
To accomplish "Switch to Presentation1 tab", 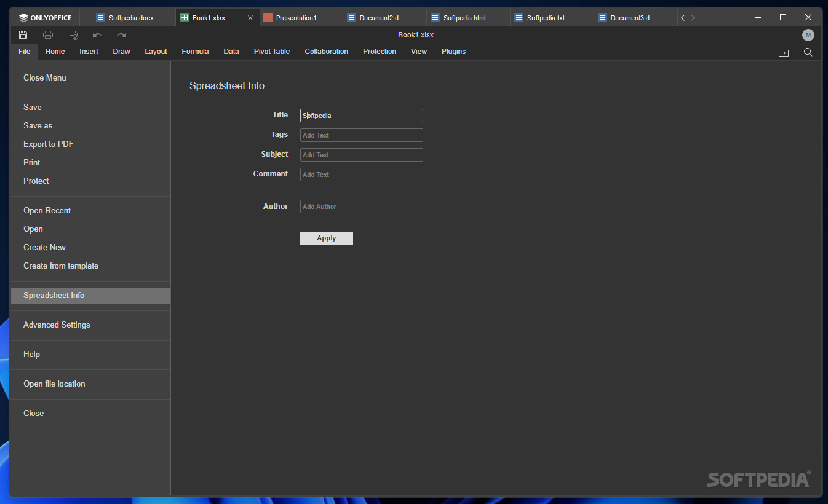I will point(301,18).
